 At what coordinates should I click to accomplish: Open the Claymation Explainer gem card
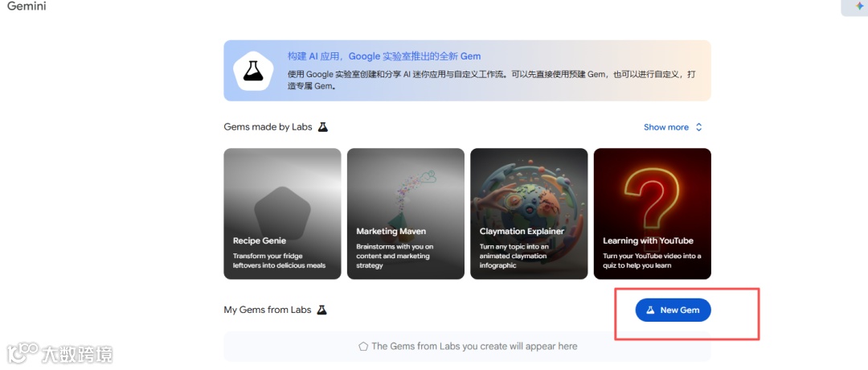529,213
